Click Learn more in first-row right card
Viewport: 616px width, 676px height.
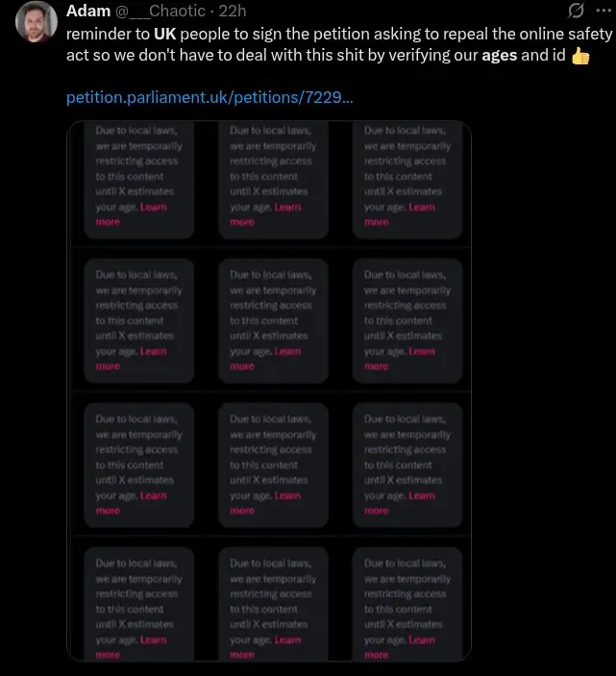coord(423,207)
